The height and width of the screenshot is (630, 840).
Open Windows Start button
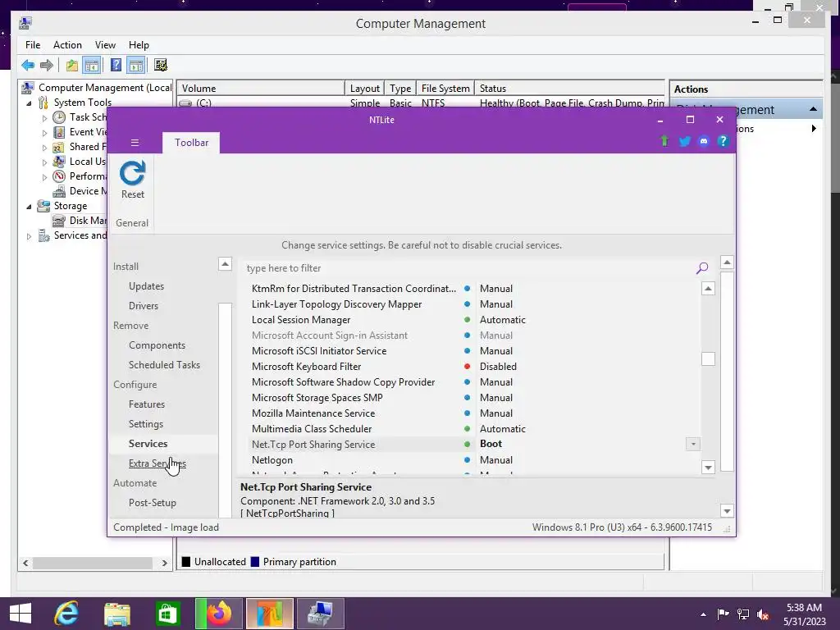point(21,614)
